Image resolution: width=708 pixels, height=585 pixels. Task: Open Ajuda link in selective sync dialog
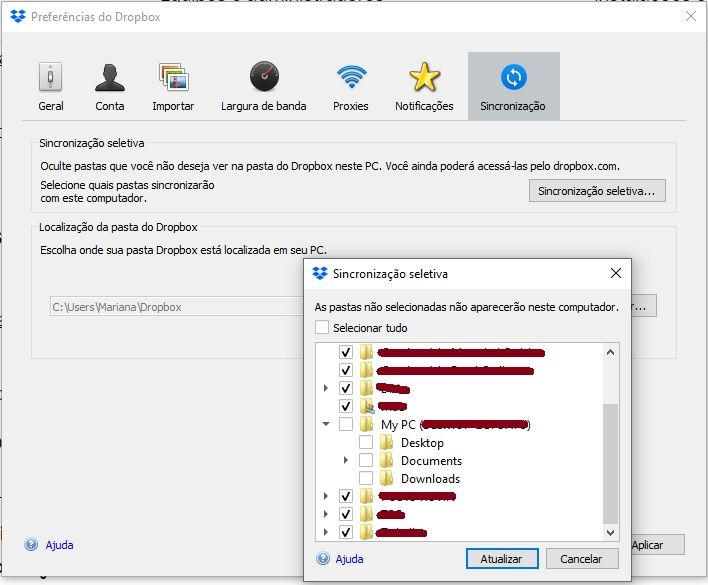pyautogui.click(x=349, y=559)
